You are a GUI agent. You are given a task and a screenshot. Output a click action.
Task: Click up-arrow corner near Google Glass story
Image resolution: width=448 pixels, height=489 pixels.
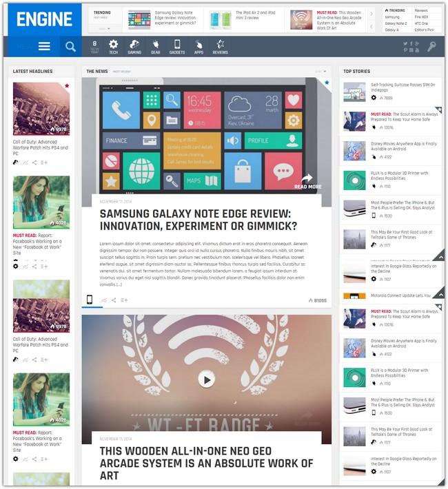440,257
